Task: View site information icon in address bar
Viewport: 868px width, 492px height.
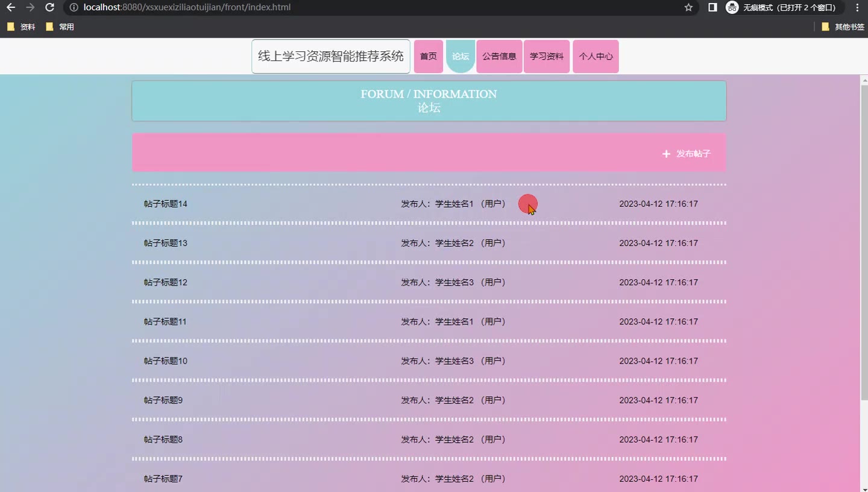Action: pyautogui.click(x=74, y=8)
